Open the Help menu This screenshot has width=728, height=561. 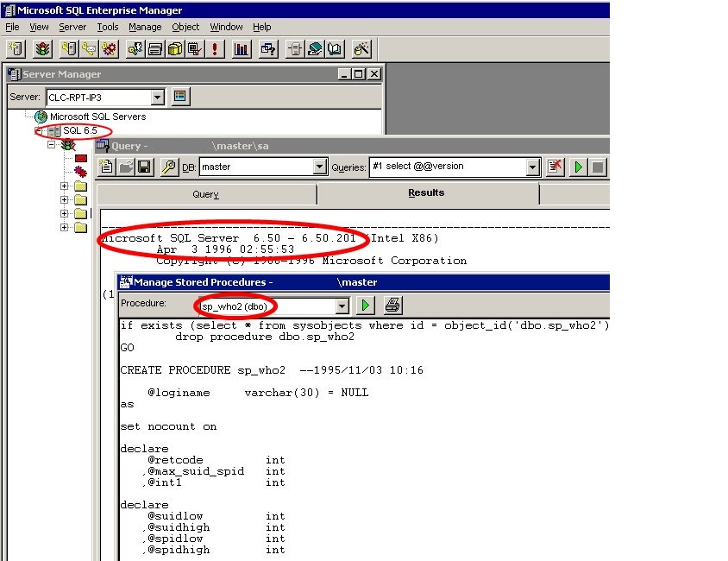coord(262,27)
